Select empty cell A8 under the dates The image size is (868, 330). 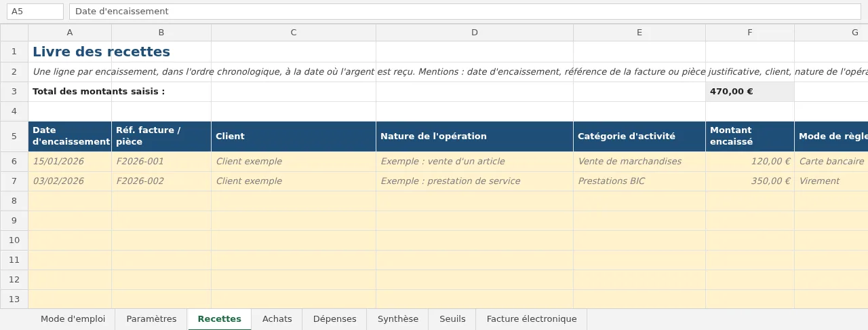click(x=70, y=201)
